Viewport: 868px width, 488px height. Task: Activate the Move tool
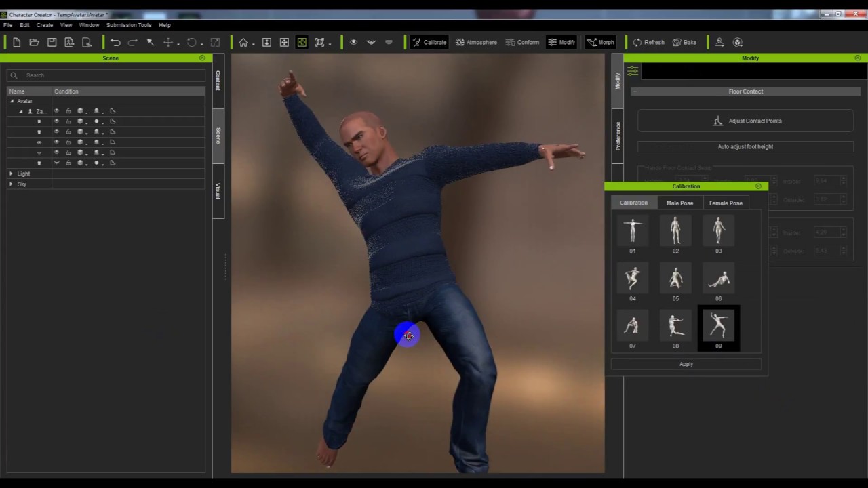(167, 42)
